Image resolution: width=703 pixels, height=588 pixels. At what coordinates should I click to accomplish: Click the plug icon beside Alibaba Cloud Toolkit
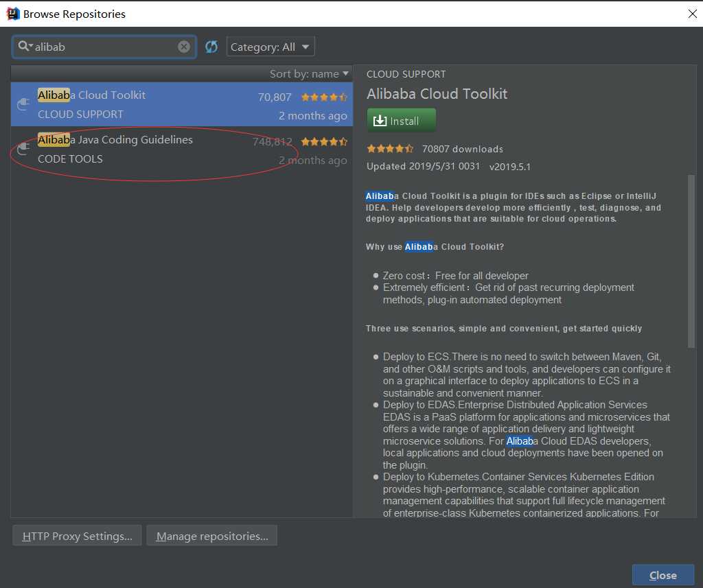pyautogui.click(x=23, y=104)
